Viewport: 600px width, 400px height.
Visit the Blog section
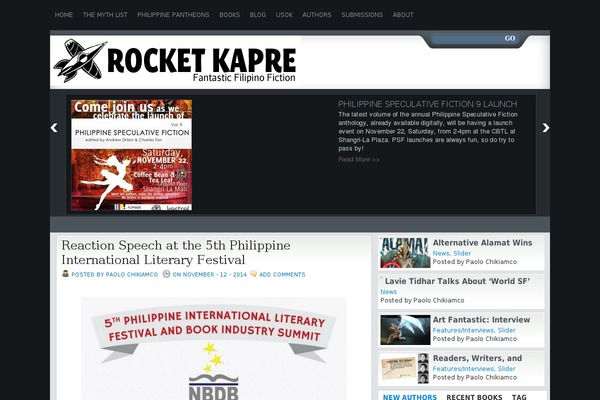(x=258, y=15)
